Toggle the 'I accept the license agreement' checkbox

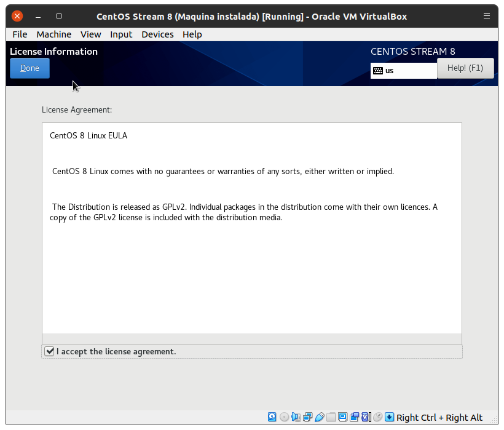pyautogui.click(x=50, y=351)
